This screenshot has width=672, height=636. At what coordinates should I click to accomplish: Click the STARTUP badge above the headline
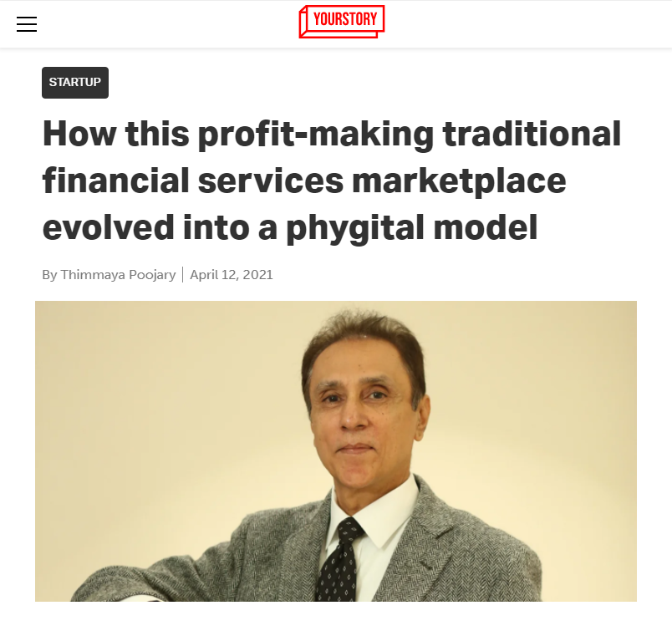pos(74,82)
